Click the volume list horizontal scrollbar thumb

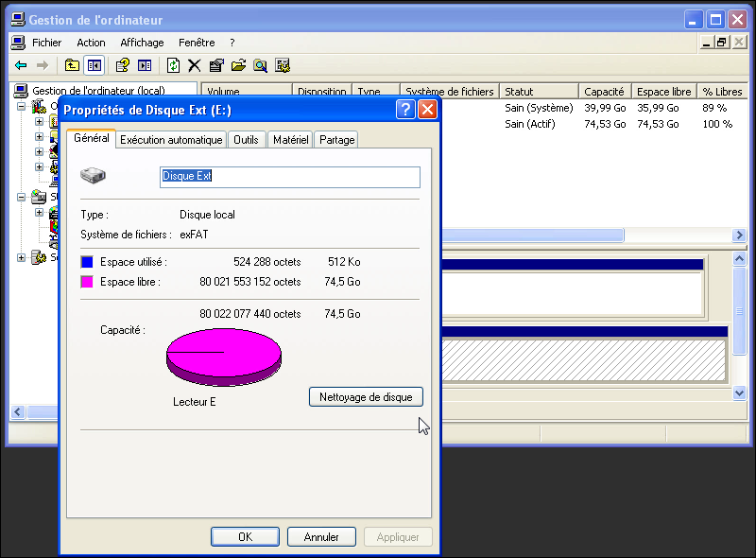(533, 235)
